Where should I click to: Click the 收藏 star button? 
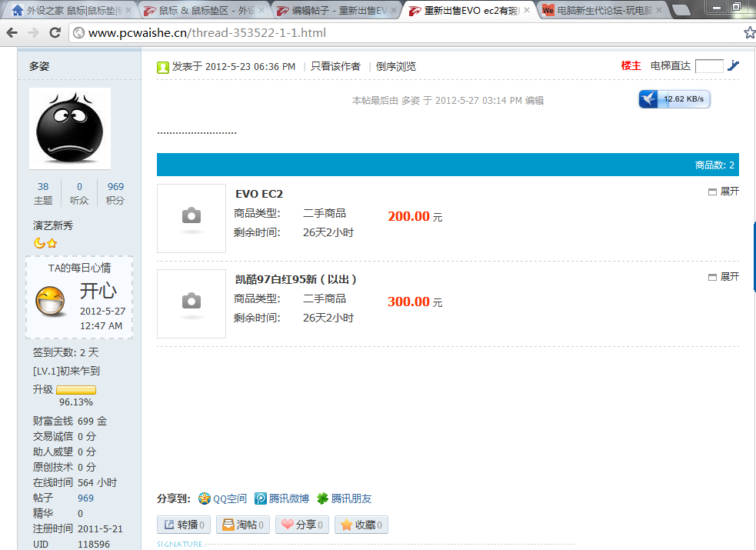click(x=361, y=525)
